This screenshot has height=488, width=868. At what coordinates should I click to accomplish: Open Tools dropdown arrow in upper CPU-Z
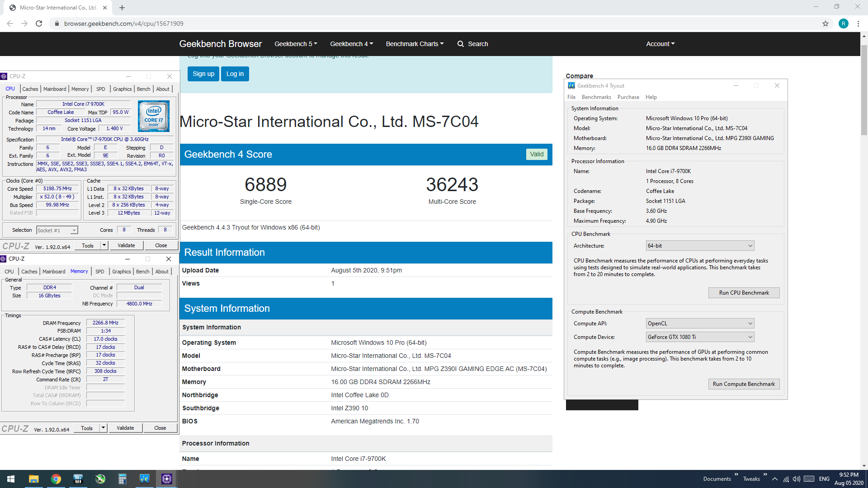(x=104, y=245)
